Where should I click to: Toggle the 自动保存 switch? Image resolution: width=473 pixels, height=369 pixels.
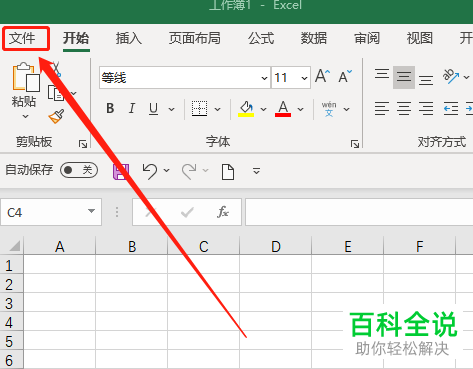(79, 170)
